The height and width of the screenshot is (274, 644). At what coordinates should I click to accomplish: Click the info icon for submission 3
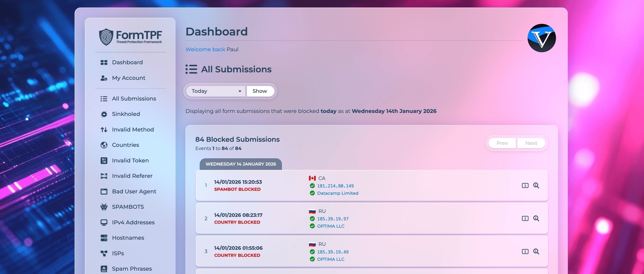(x=525, y=251)
